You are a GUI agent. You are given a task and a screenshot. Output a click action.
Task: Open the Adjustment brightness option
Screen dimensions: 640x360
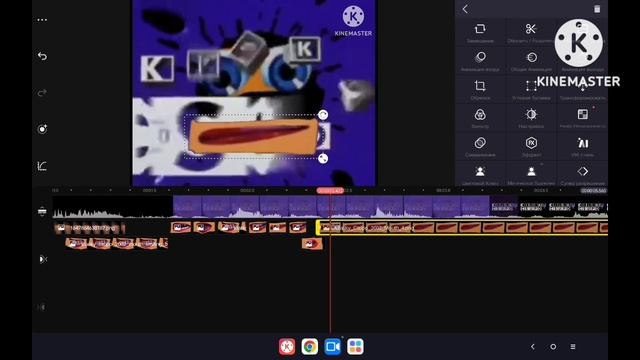pos(531,118)
